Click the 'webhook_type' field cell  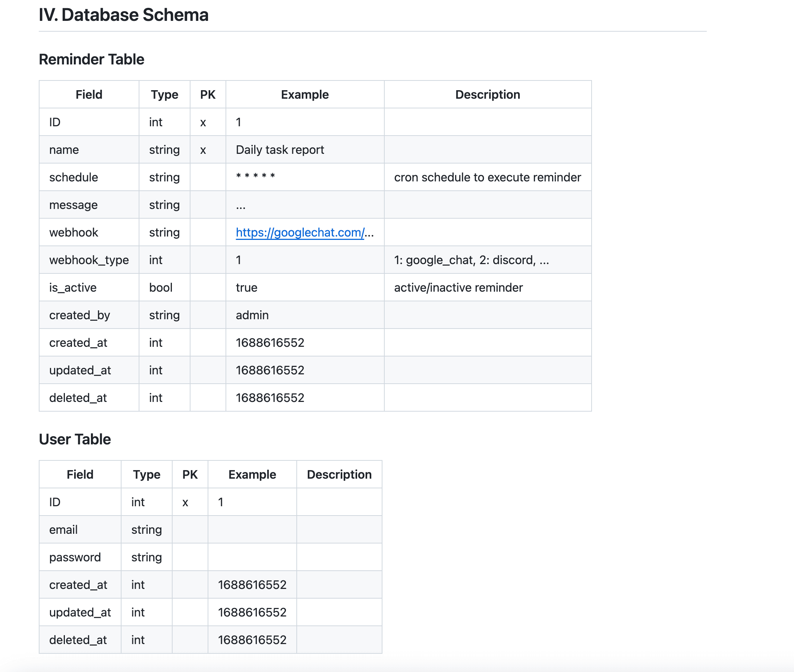(89, 260)
